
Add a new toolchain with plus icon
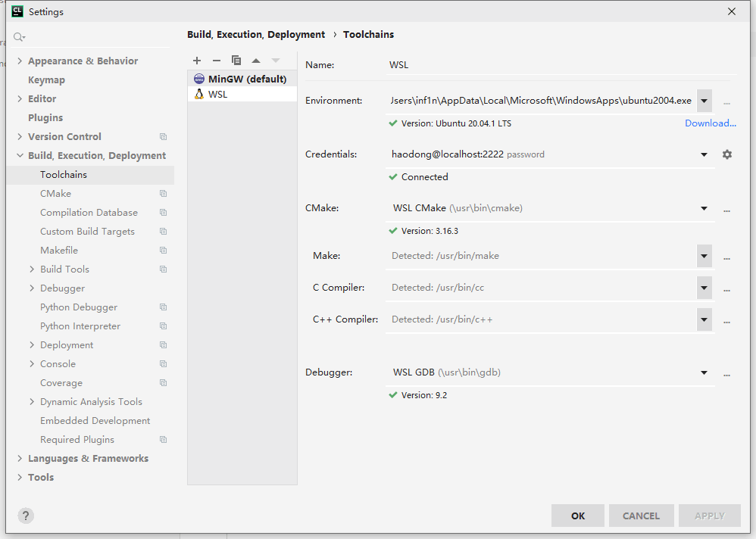click(x=197, y=61)
